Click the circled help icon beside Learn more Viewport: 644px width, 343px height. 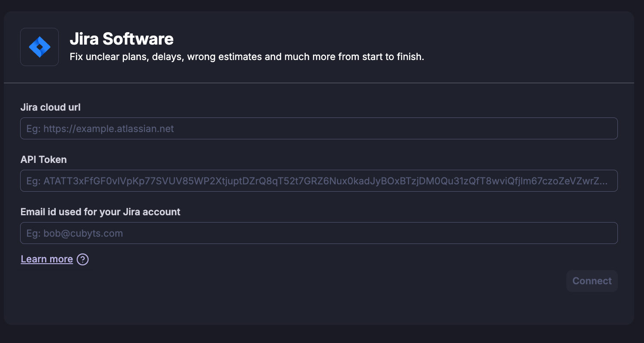(x=82, y=259)
